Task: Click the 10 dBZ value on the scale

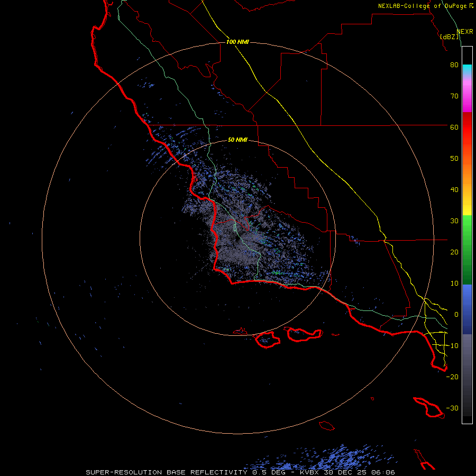Action: pyautogui.click(x=454, y=284)
